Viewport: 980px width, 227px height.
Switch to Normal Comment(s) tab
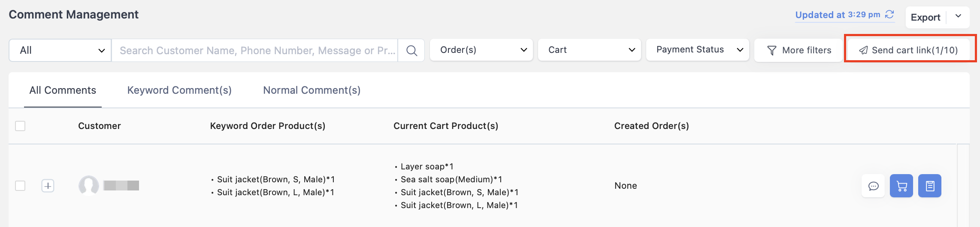pos(312,90)
